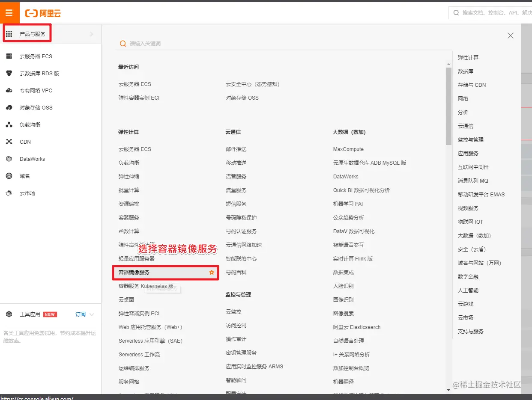Click the star icon beside 容器镜像服务

pyautogui.click(x=212, y=272)
